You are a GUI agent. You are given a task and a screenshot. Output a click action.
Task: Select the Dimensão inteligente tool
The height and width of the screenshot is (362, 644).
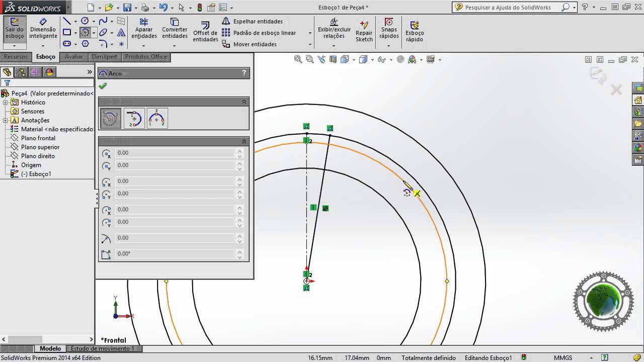43,28
